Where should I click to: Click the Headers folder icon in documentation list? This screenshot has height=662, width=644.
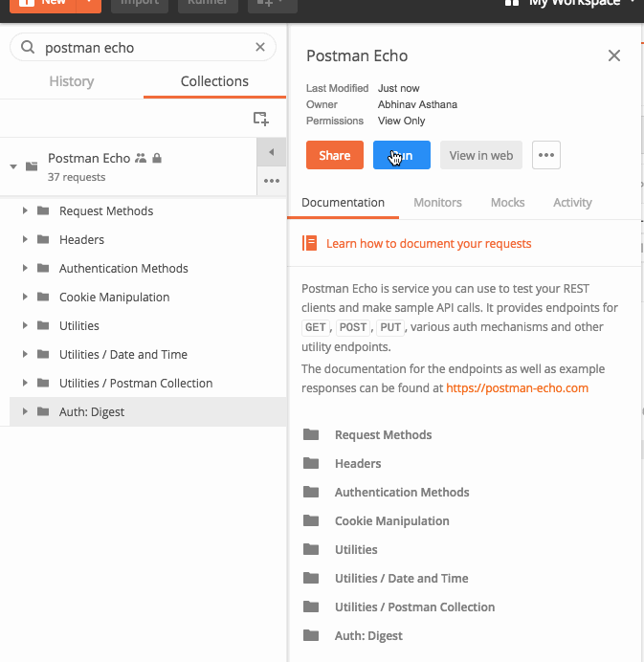pyautogui.click(x=311, y=463)
